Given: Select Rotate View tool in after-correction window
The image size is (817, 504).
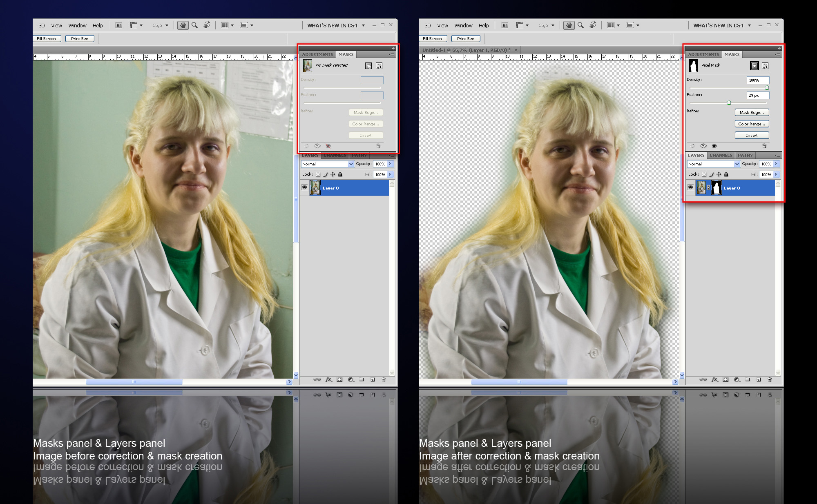Looking at the screenshot, I should pos(593,25).
